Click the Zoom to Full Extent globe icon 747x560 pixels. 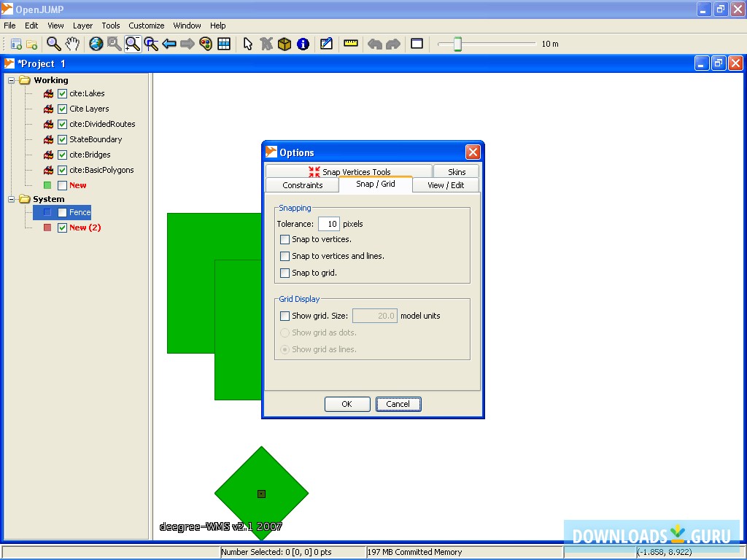coord(96,44)
